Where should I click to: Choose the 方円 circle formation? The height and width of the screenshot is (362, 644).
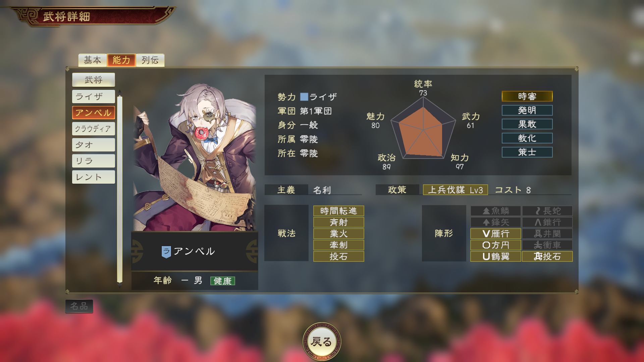pyautogui.click(x=495, y=245)
